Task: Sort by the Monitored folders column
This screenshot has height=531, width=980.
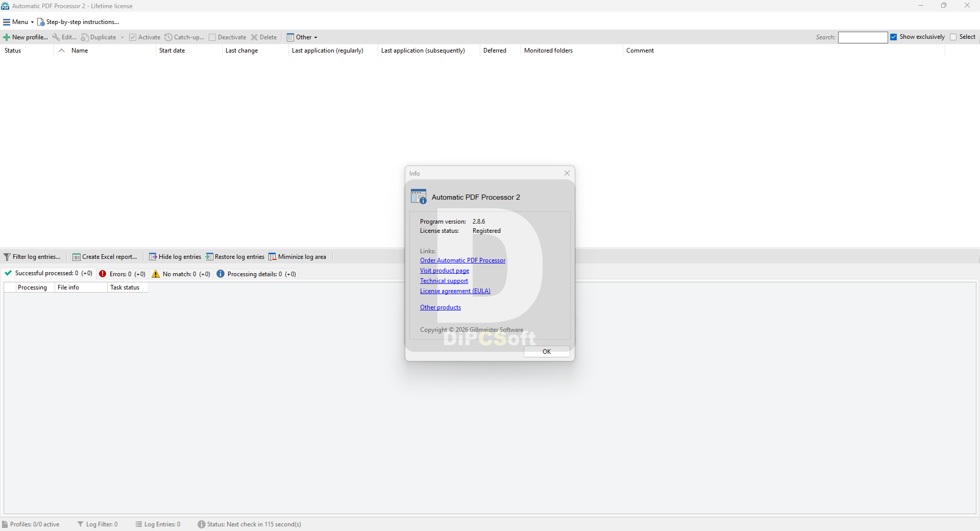Action: click(572, 51)
